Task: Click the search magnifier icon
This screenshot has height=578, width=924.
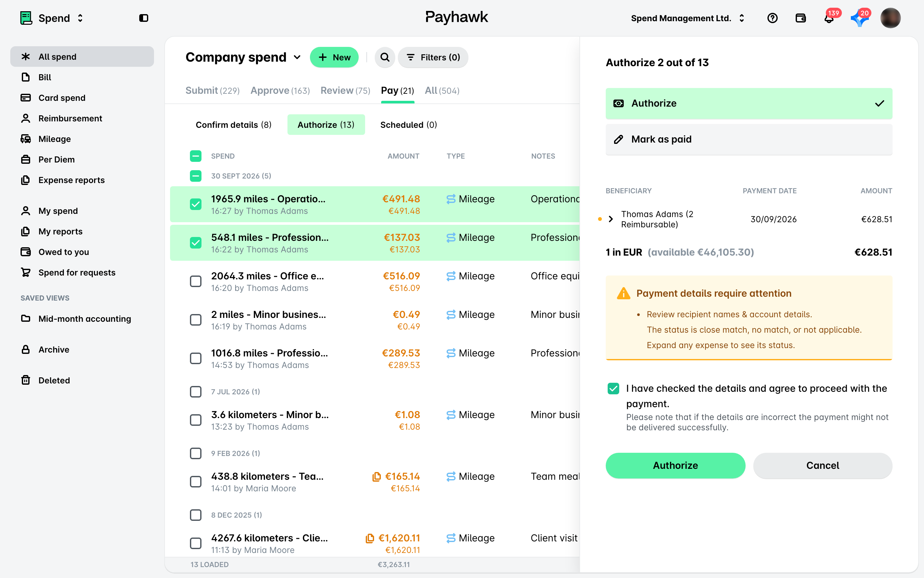Action: [385, 57]
